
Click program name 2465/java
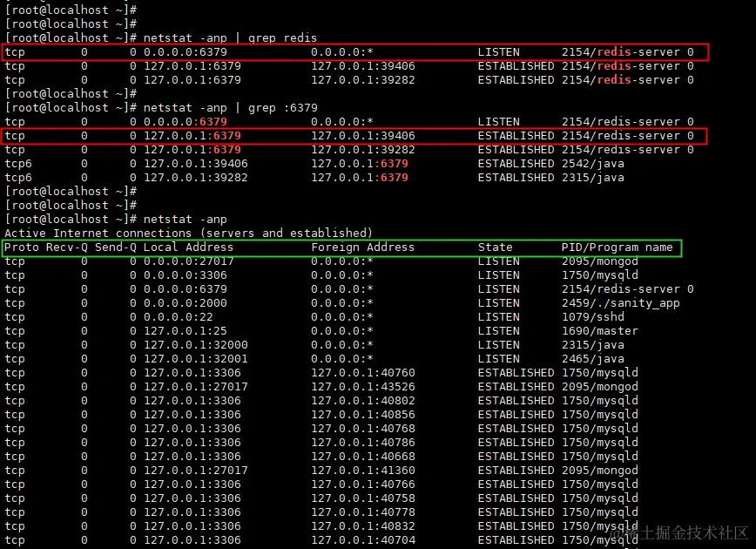[x=593, y=359]
